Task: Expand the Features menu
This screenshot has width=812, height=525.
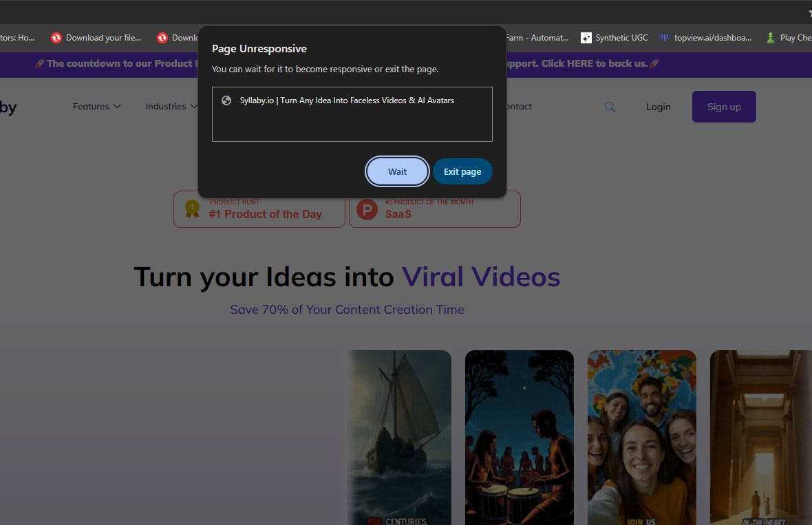Action: pos(97,106)
